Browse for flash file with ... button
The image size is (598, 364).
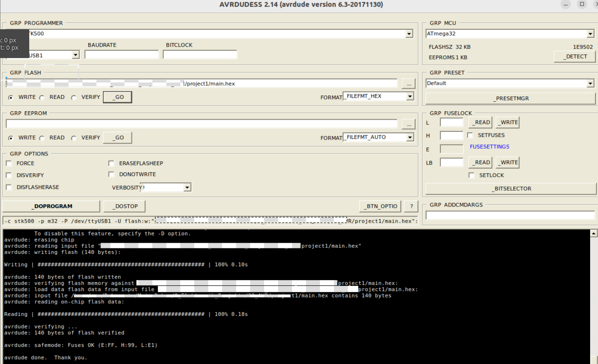[x=408, y=84]
